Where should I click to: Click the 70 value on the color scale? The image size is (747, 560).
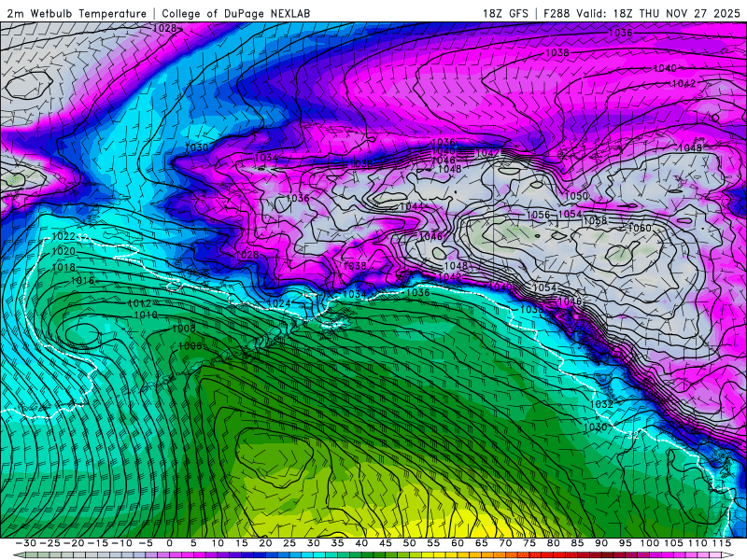(505, 543)
